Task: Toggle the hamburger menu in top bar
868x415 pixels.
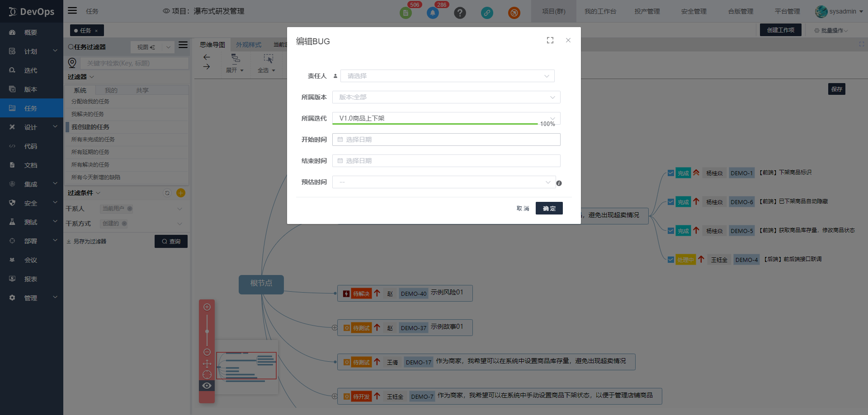Action: point(72,10)
